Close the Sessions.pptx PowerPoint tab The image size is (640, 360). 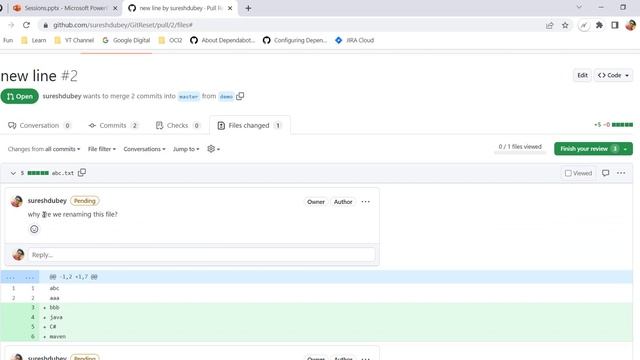(115, 8)
